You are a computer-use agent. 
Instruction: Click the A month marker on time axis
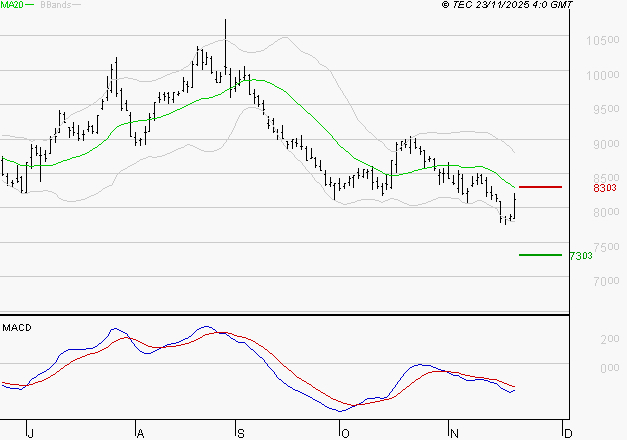[140, 434]
